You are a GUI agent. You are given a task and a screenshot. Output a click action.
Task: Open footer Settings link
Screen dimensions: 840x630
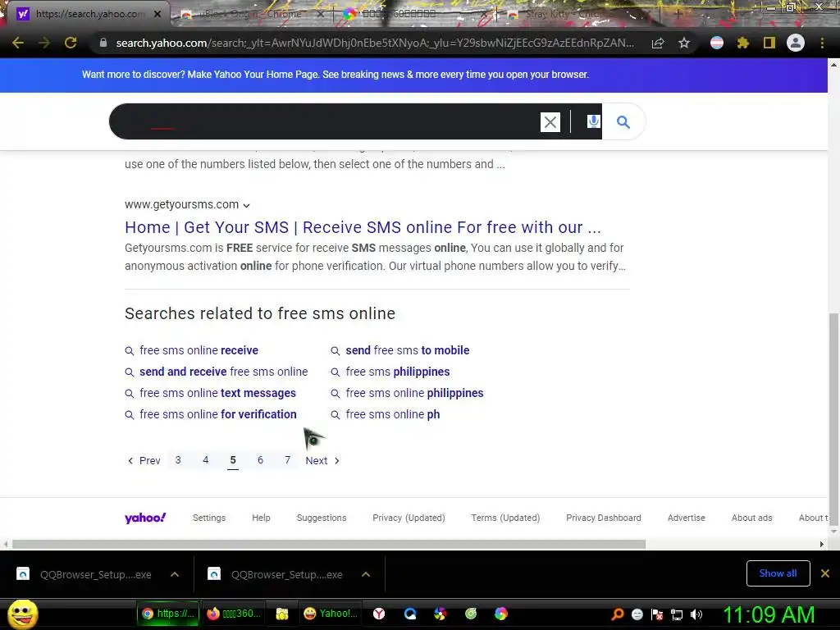pyautogui.click(x=209, y=518)
